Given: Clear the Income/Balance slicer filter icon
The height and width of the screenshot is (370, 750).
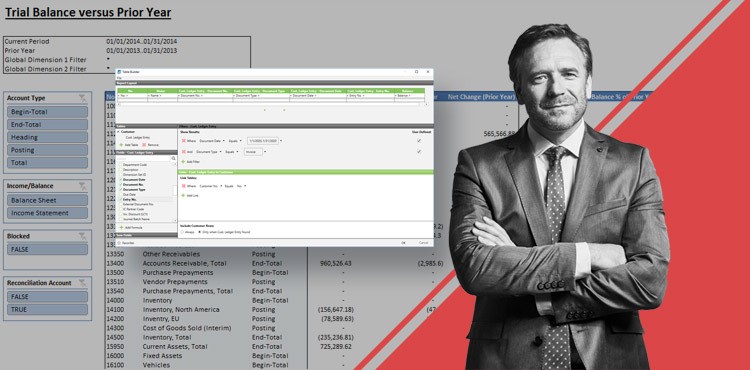Looking at the screenshot, I should coord(83,186).
